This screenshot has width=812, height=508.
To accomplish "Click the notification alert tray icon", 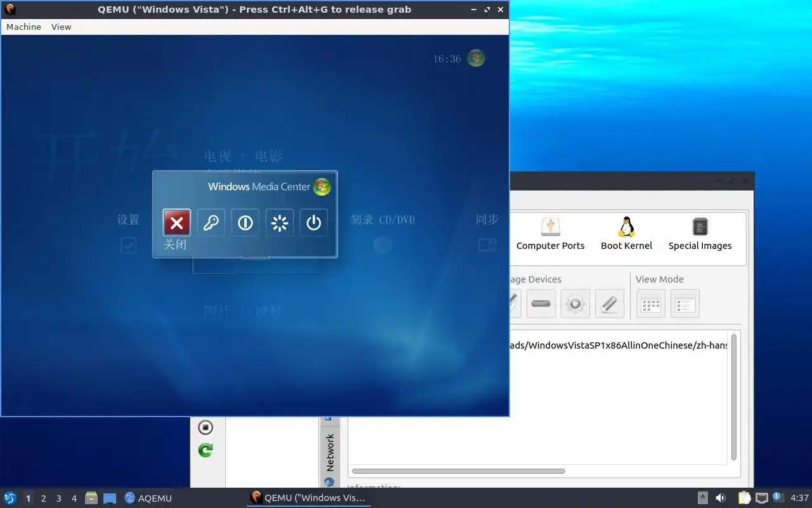I will point(778,497).
